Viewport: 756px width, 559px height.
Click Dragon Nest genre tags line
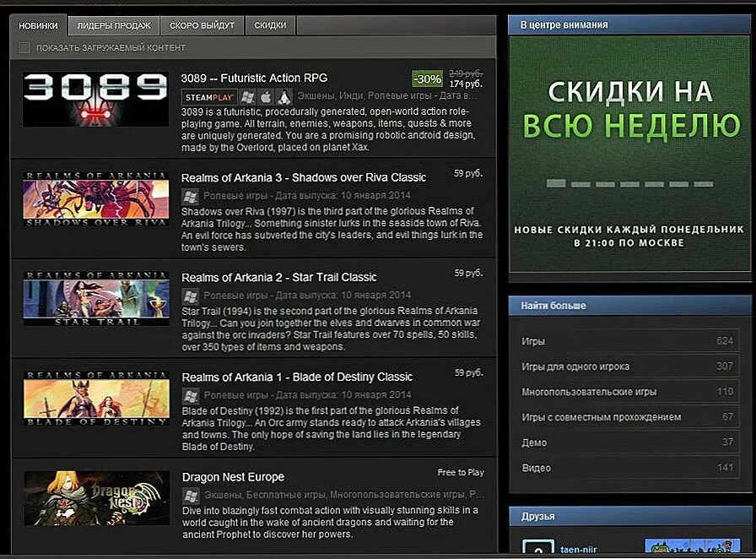344,494
